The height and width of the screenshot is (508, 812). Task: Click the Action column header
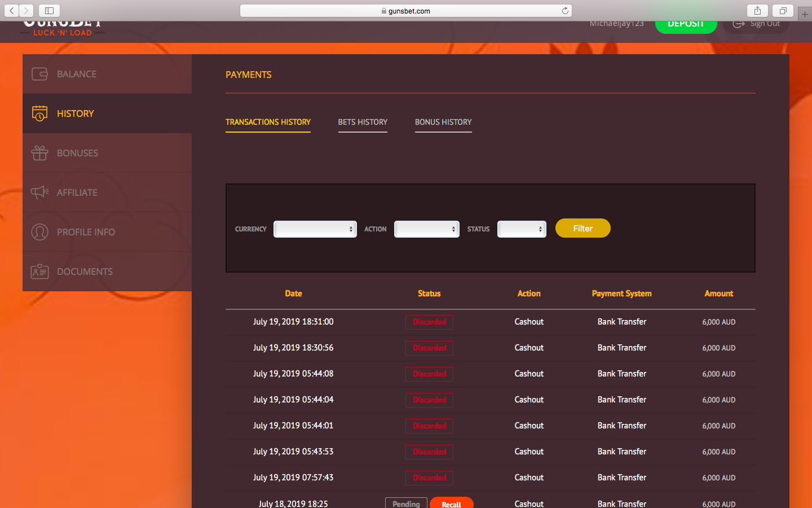(x=529, y=294)
